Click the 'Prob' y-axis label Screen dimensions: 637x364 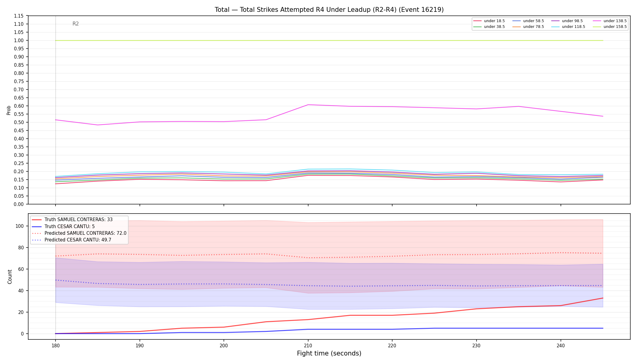9,110
